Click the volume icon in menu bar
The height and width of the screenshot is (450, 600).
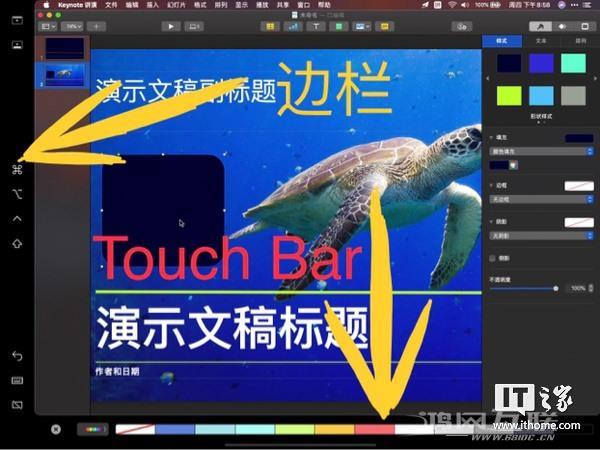[x=465, y=5]
